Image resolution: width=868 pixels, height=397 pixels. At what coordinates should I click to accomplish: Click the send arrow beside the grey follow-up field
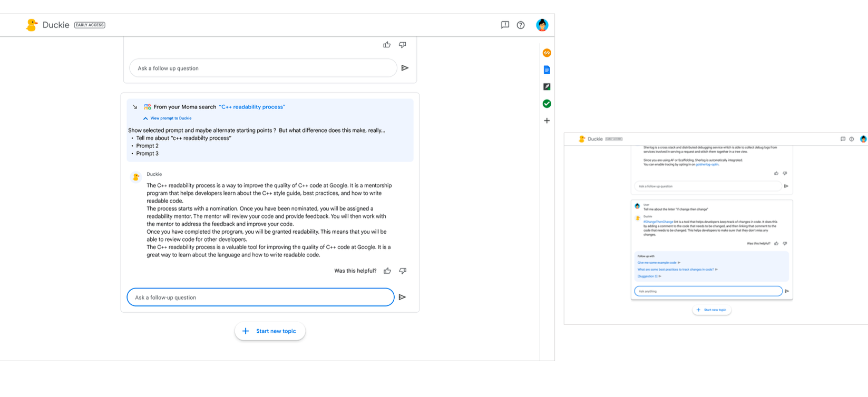[x=405, y=68]
